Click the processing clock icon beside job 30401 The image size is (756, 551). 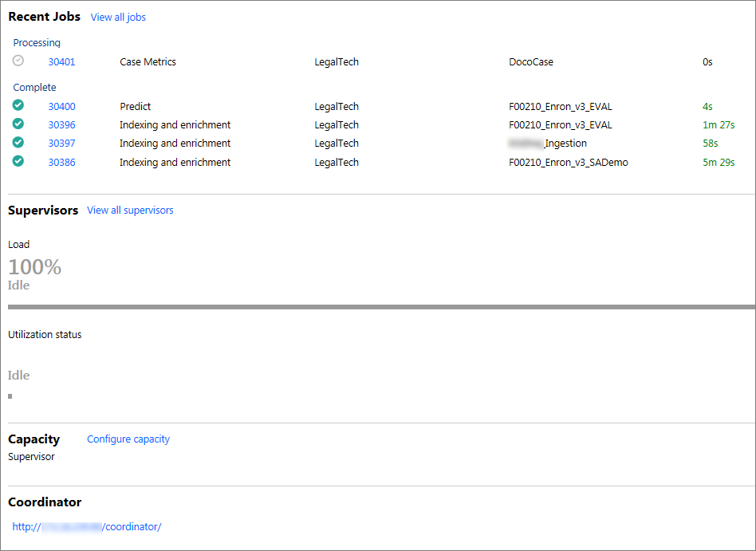(x=18, y=61)
